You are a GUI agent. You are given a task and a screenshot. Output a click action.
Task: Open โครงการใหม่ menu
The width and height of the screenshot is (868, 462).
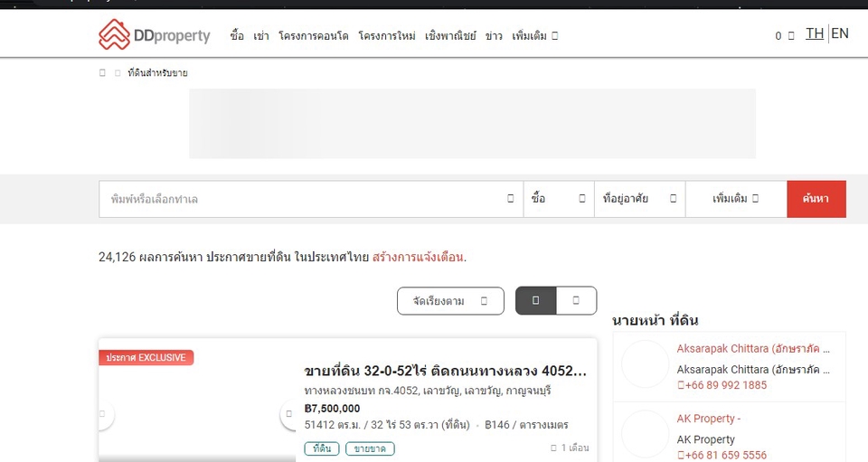pos(387,36)
